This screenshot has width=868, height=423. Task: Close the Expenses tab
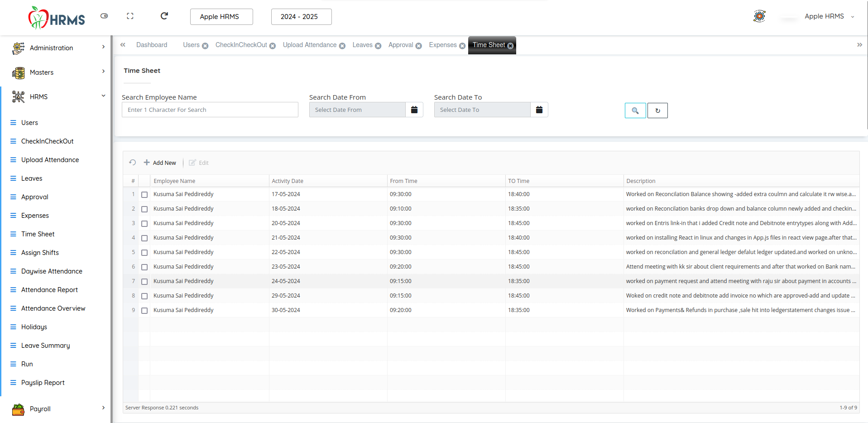point(462,46)
